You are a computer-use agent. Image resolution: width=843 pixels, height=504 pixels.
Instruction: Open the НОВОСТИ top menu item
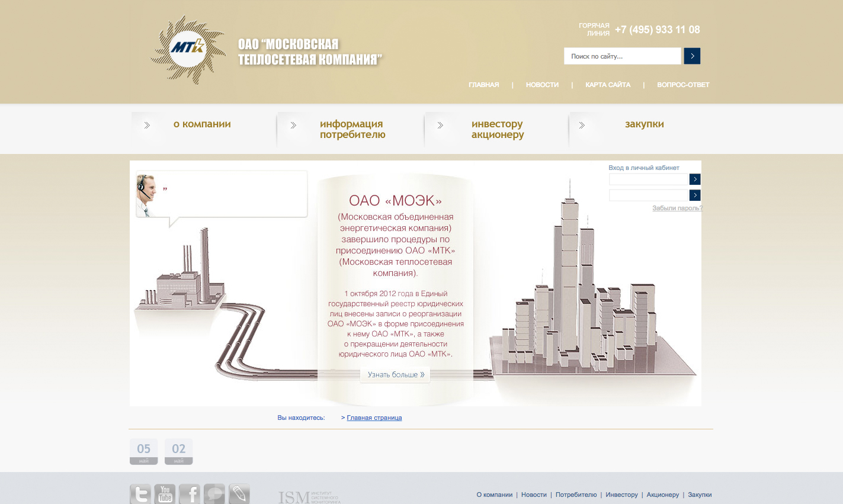[x=542, y=85]
